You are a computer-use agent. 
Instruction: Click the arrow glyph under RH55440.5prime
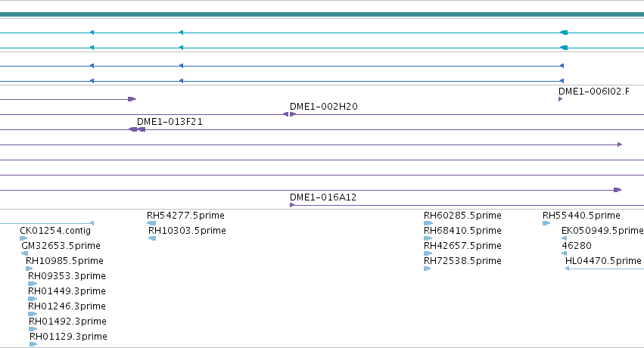[546, 223]
